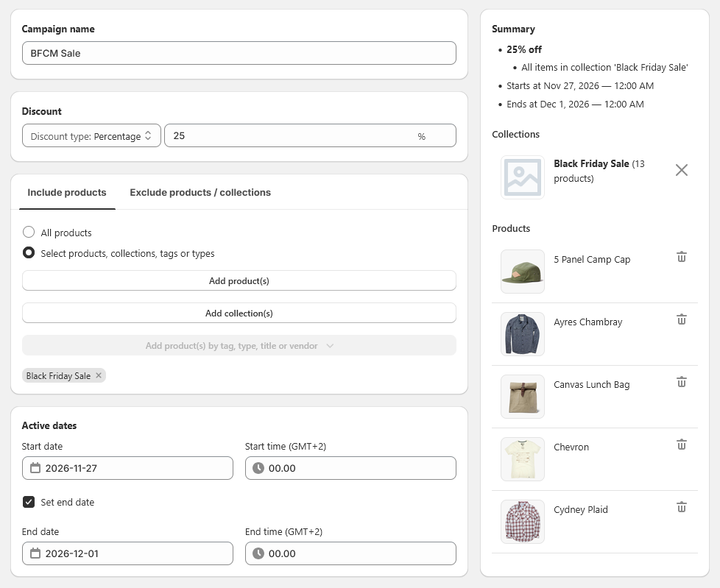
Task: Edit the Campaign name field
Action: [239, 53]
